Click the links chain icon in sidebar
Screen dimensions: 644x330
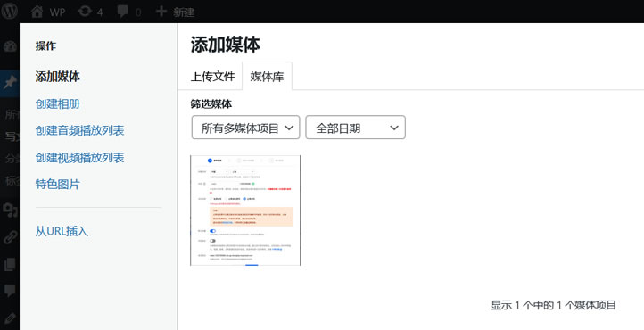(10, 237)
